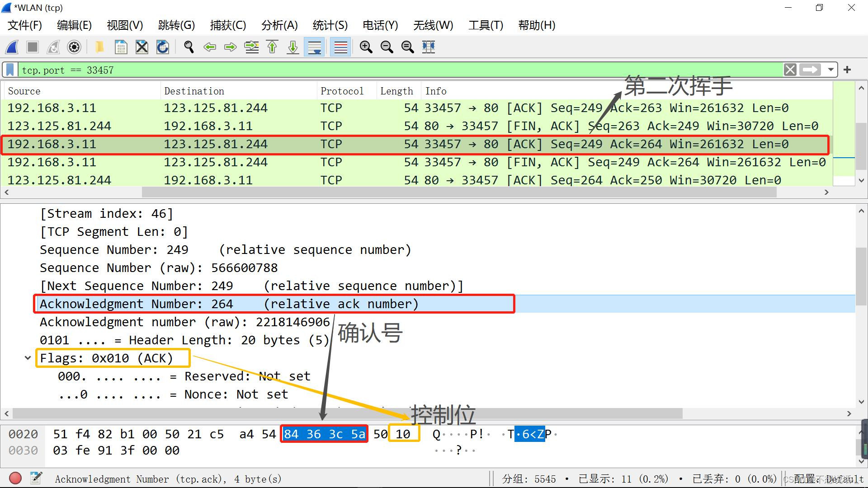Open capture options gear icon
This screenshot has height=488, width=868.
pos(74,47)
